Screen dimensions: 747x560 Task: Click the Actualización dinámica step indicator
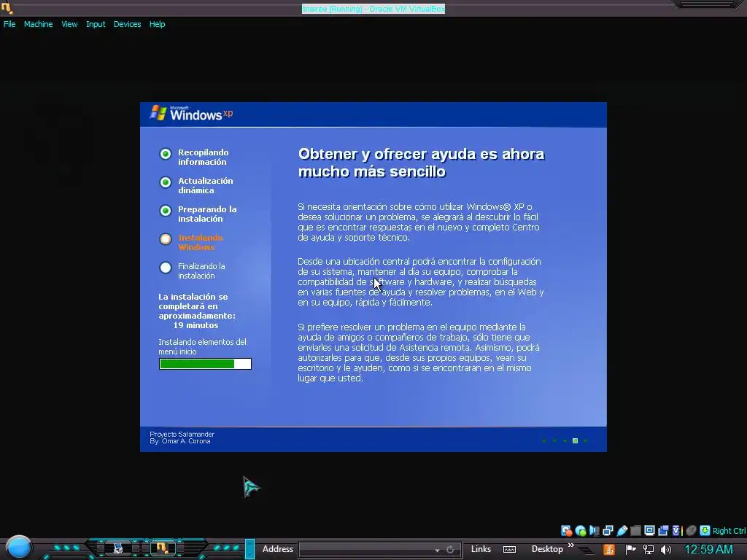166,182
